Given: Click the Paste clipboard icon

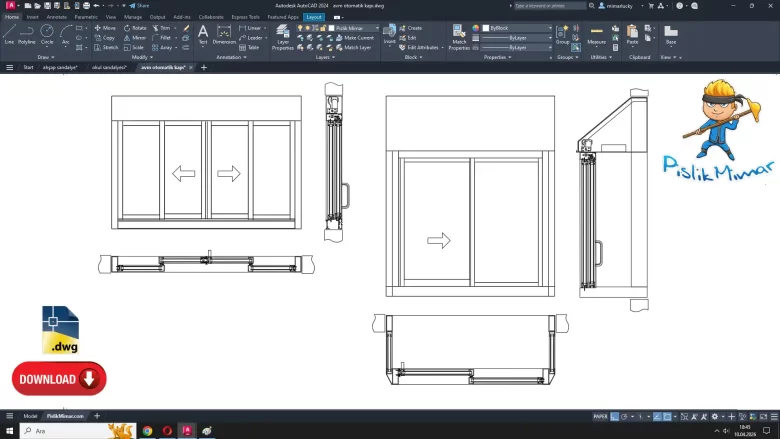Looking at the screenshot, I should (x=632, y=35).
